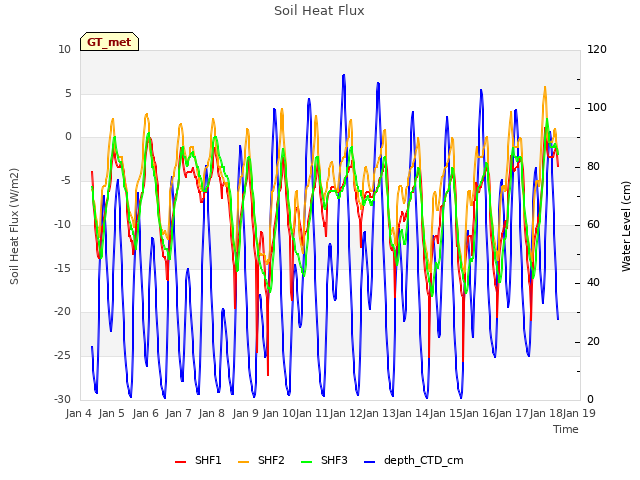Screen dimensions: 640x480
Task: Click the red SHF1 legend swatch
Action: click(180, 462)
